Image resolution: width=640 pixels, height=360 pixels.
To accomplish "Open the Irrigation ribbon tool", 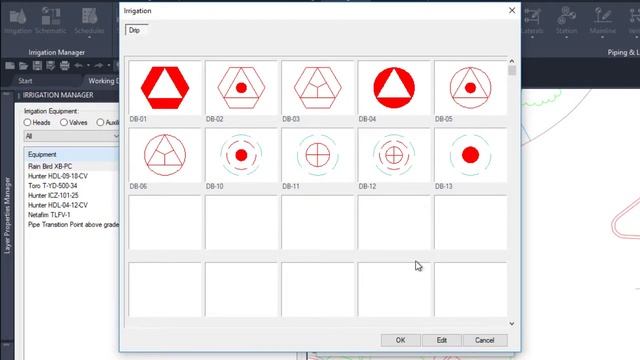I will (18, 20).
